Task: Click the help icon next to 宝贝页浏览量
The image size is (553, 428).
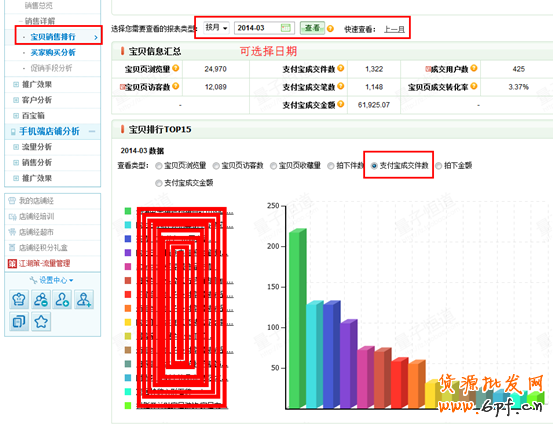Action: pyautogui.click(x=175, y=68)
